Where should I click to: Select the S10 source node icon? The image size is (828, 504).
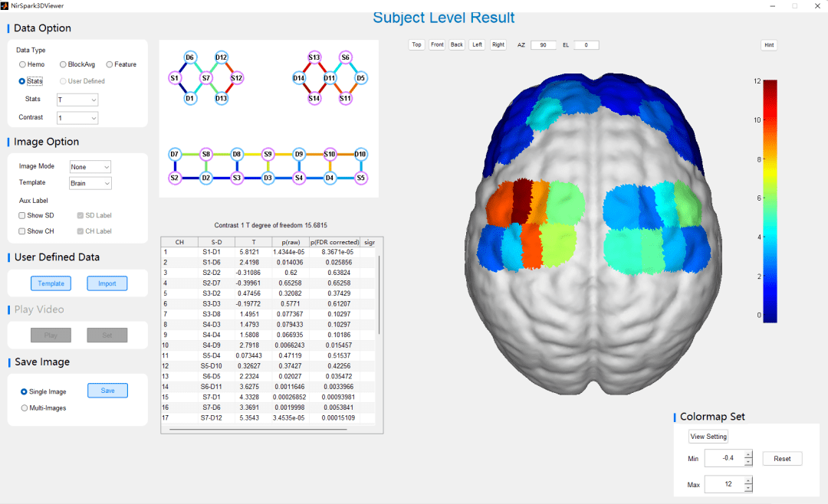pos(330,155)
